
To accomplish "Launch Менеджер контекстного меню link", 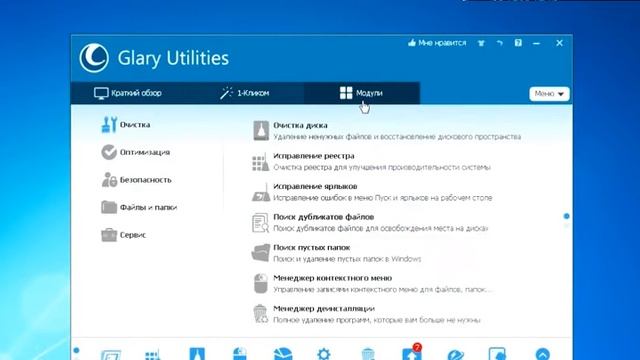I will pyautogui.click(x=333, y=278).
